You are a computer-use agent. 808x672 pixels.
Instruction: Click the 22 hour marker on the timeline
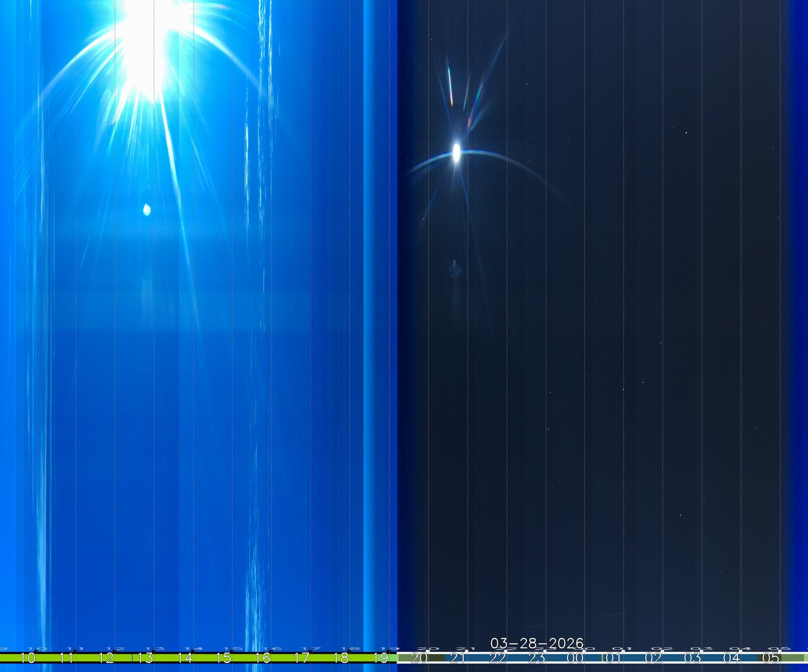click(x=497, y=658)
